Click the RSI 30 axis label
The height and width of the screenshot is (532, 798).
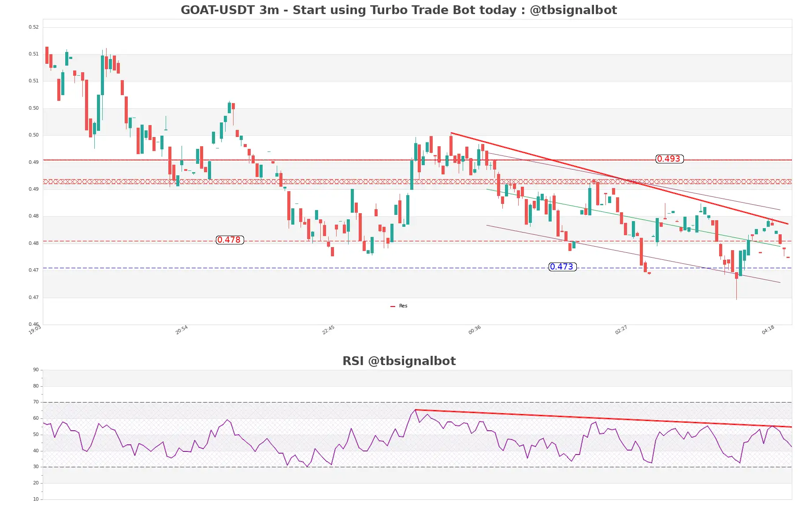point(36,467)
